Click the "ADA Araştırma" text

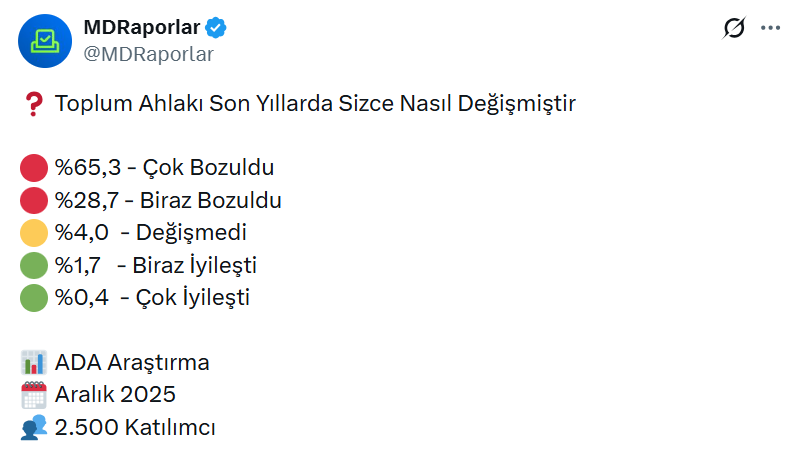(x=132, y=362)
